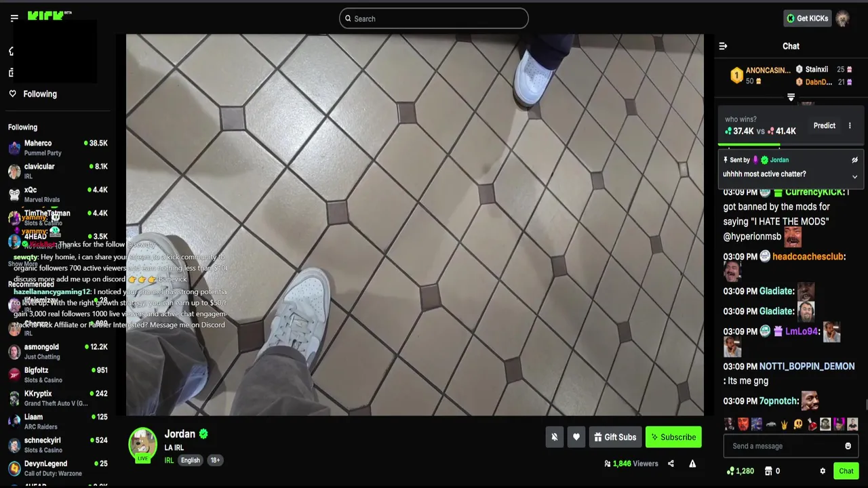Click Jordan's streamer avatar with LIVE badge
This screenshot has width=868, height=488.
(x=142, y=445)
